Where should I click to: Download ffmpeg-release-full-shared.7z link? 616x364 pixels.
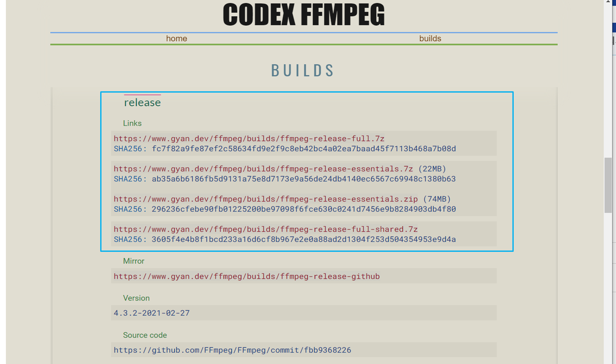coord(265,229)
